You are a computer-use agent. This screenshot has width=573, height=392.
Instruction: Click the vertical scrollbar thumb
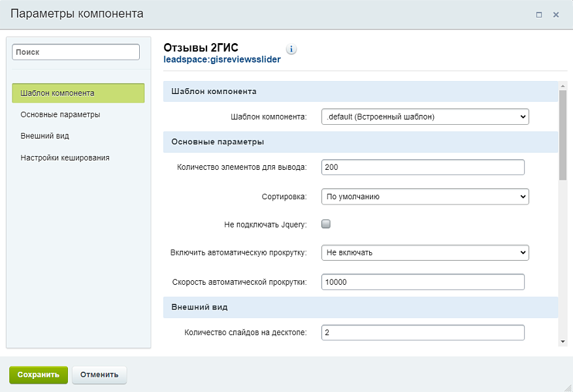coord(563,134)
